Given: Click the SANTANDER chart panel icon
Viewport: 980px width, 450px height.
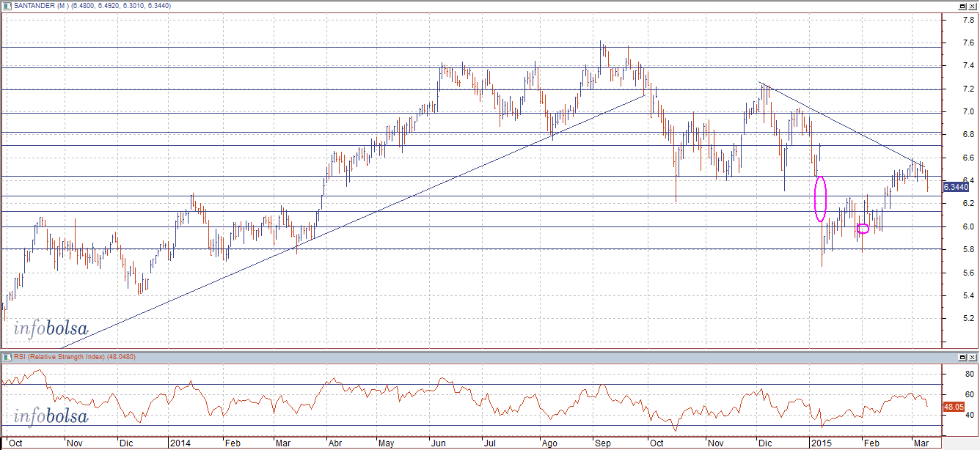Looking at the screenshot, I should [x=7, y=7].
